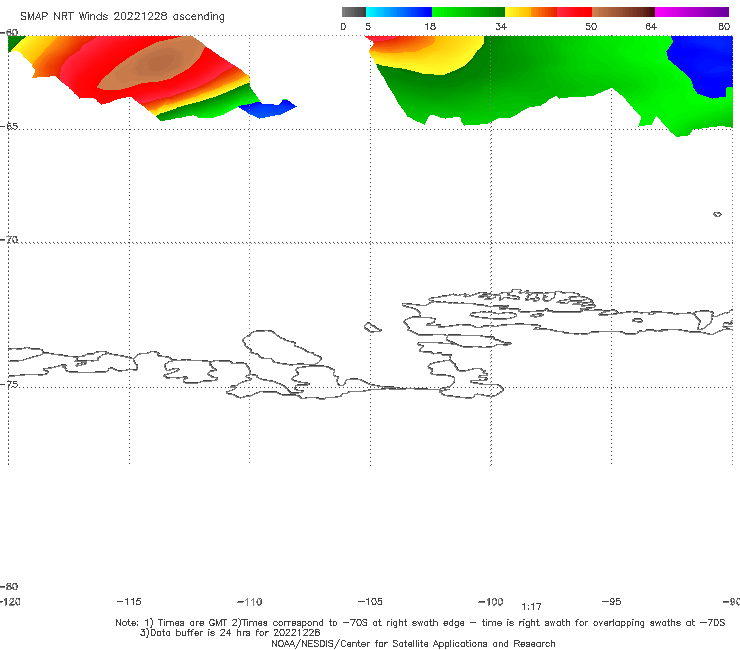Click the longitude label '-110'

(x=250, y=602)
